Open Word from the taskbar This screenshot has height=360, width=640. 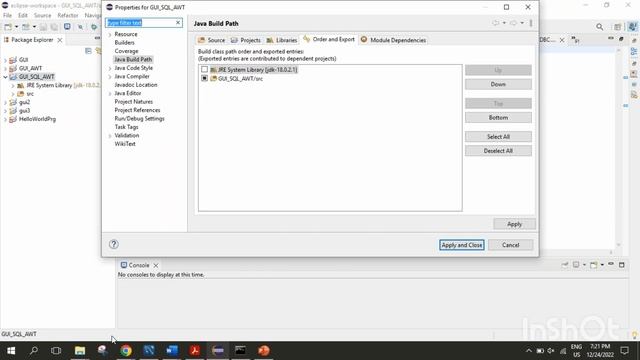(172, 350)
